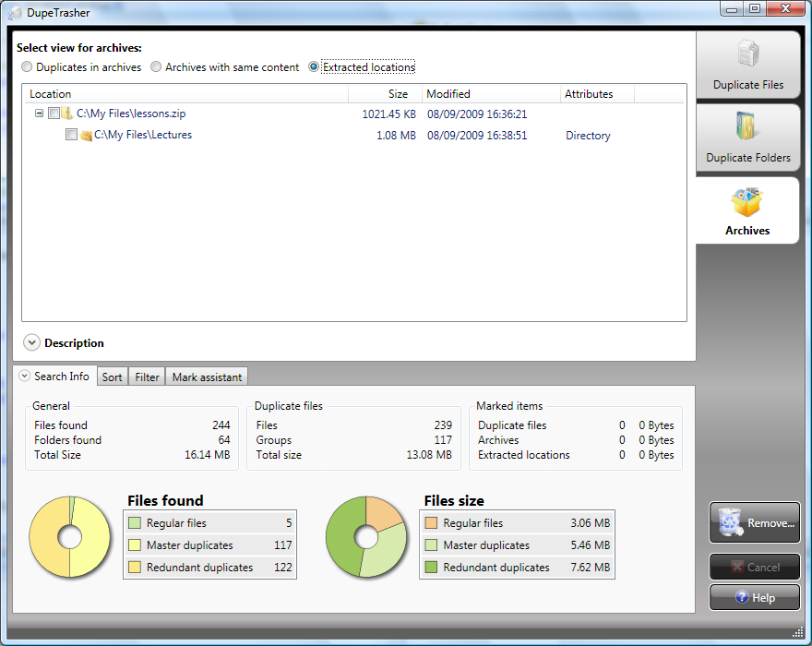Click the Remove... button

tap(755, 522)
